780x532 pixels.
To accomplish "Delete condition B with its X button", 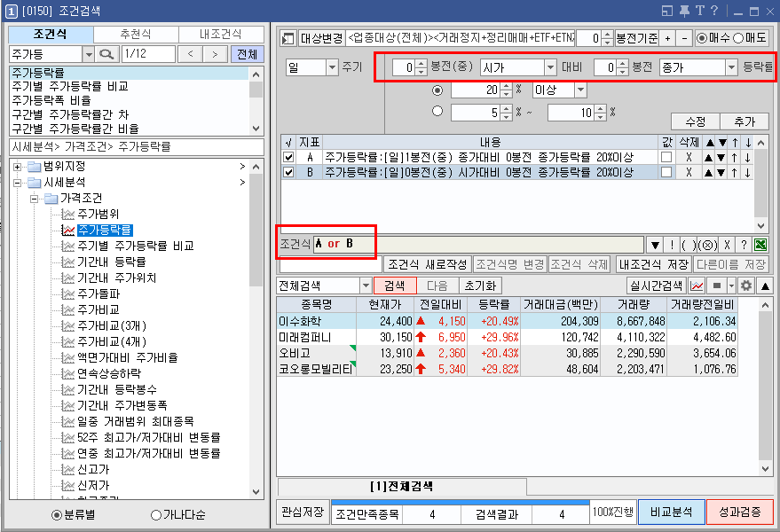I will point(689,173).
